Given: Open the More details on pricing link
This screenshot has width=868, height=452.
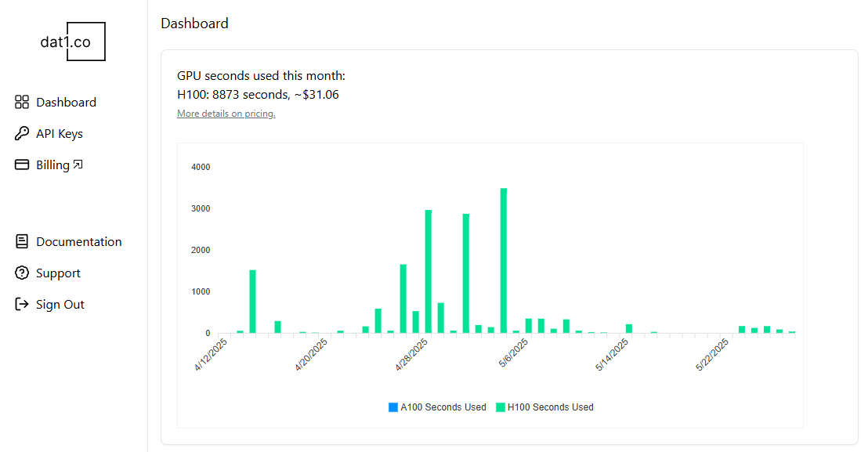Looking at the screenshot, I should [x=226, y=114].
